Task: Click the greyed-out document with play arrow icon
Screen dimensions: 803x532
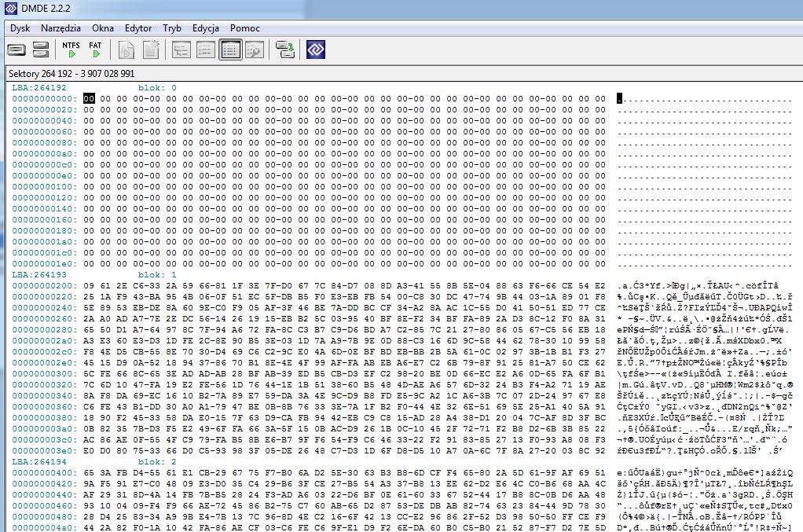Action: (126, 50)
